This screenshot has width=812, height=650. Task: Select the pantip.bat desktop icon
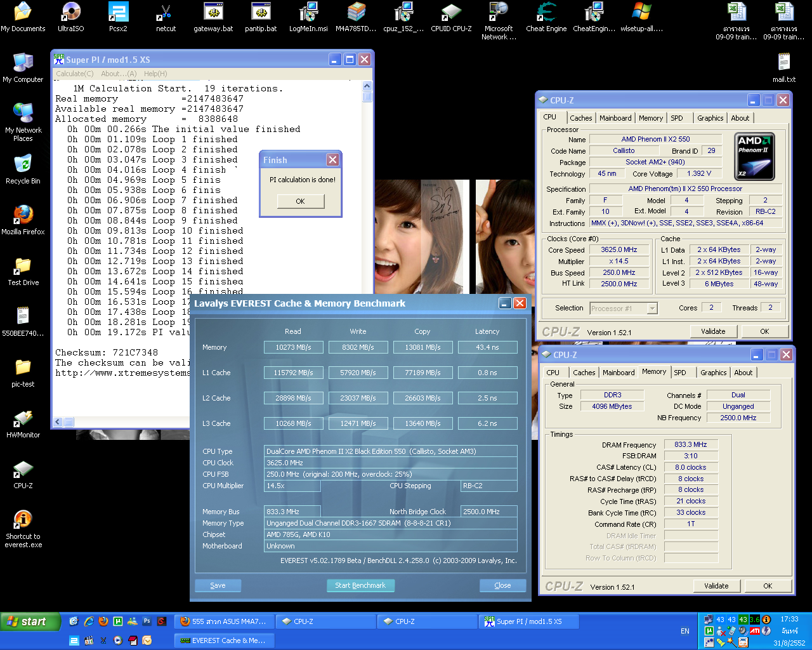(x=261, y=17)
